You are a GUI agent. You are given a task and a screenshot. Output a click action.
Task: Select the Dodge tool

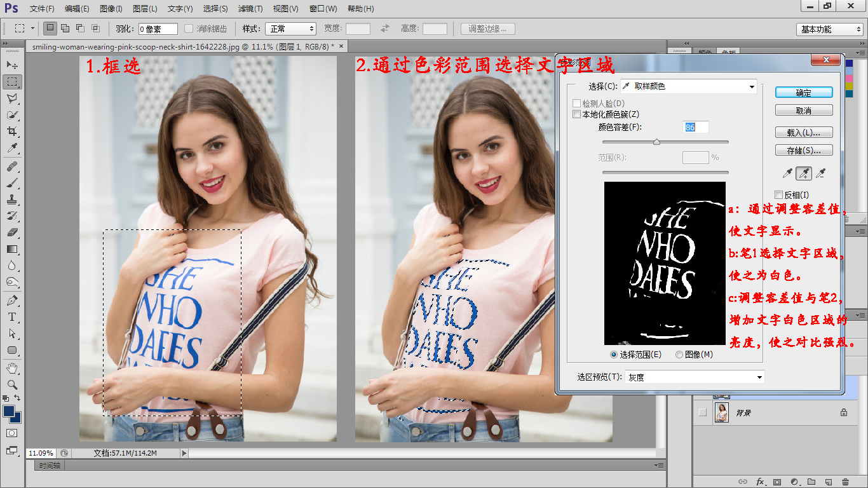click(12, 282)
